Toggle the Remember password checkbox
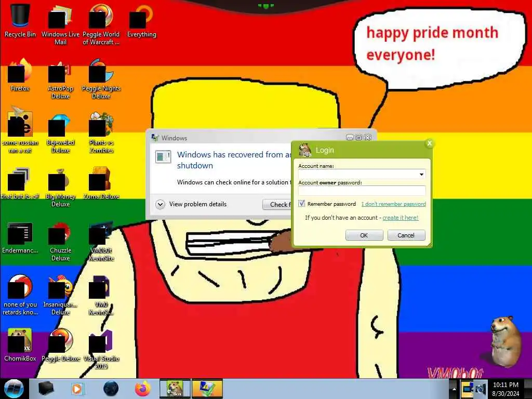The width and height of the screenshot is (532, 399). (x=302, y=204)
